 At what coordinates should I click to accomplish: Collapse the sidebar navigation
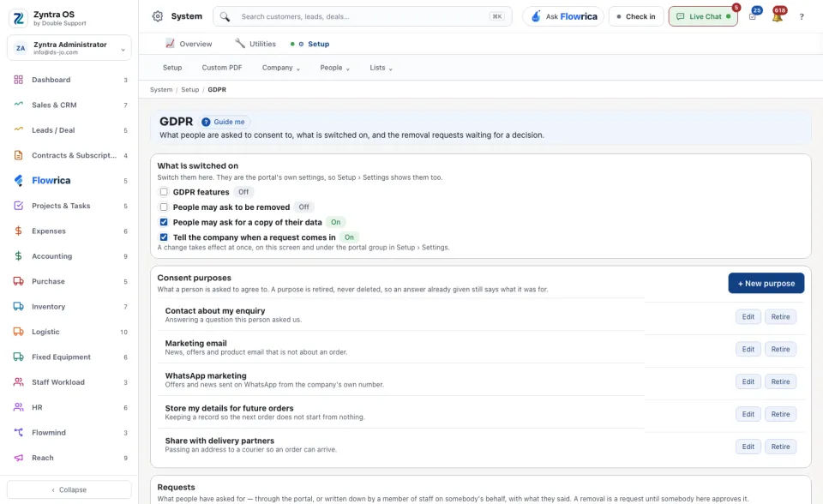pyautogui.click(x=69, y=489)
